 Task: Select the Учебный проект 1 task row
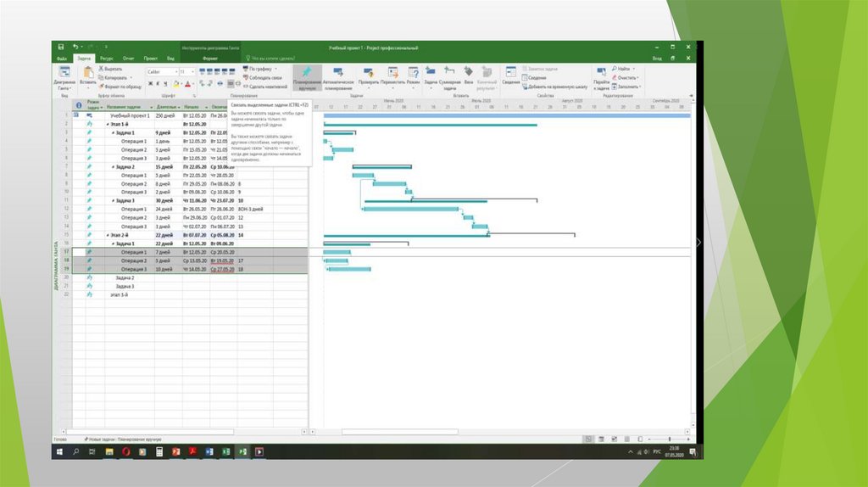[190, 115]
